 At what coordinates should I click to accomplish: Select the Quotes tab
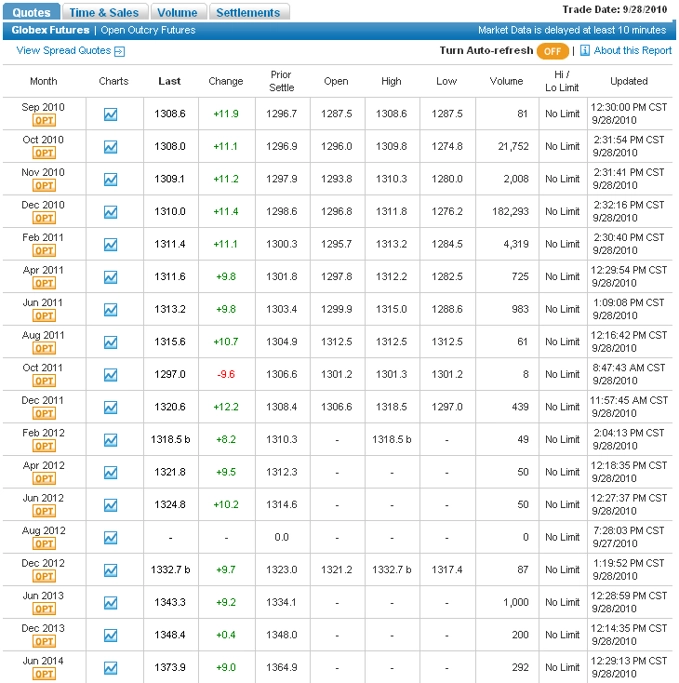coord(31,13)
